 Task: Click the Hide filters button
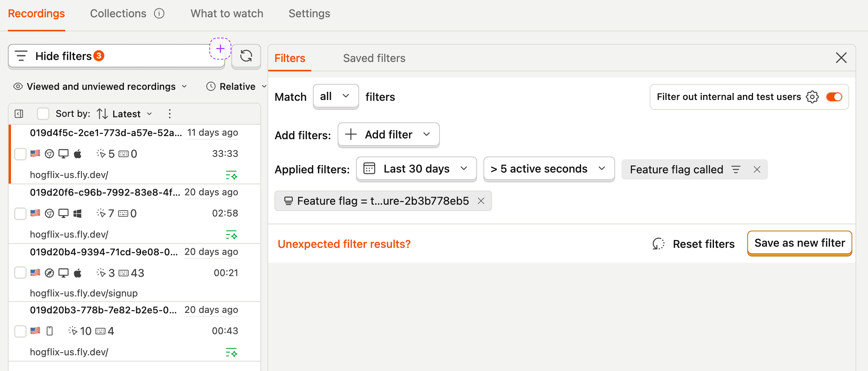click(x=116, y=56)
